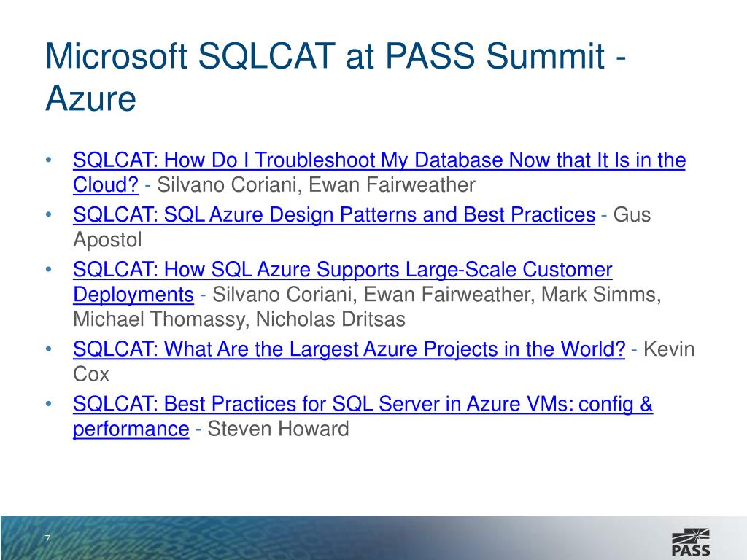
Task: Click the slide number 7
Action: coord(47,539)
